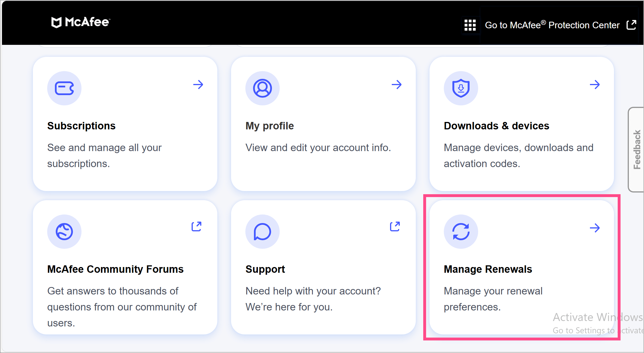Click the arrow on Manage Renewals card
The image size is (644, 353).
click(595, 228)
